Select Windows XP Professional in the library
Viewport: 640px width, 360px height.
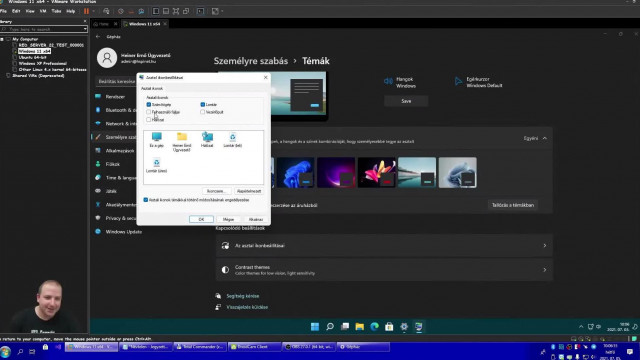point(42,63)
